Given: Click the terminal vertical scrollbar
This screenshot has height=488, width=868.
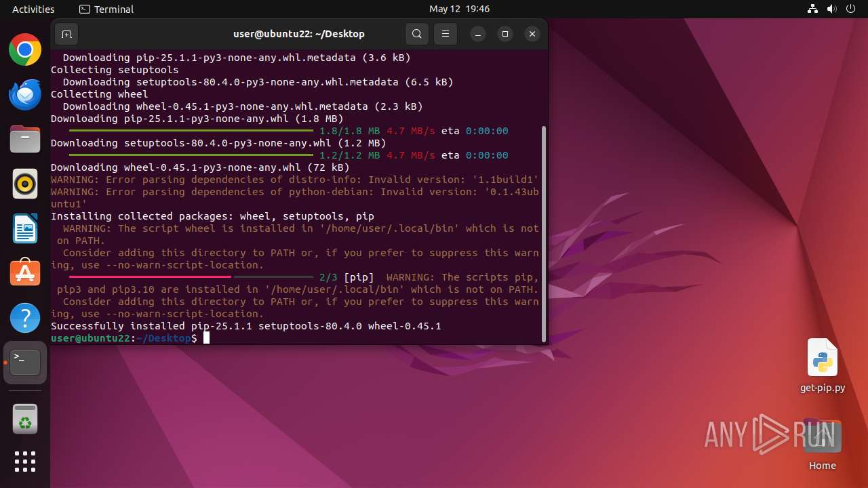Looking at the screenshot, I should click(x=543, y=234).
